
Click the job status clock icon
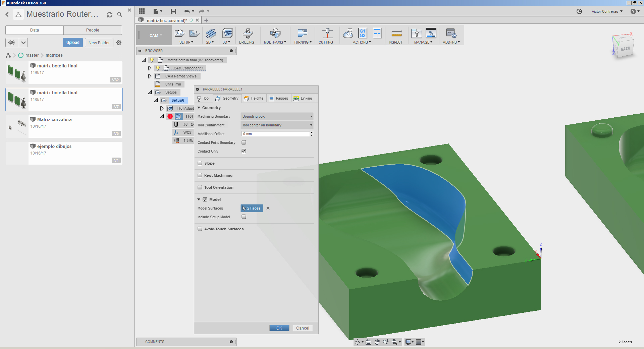(579, 11)
